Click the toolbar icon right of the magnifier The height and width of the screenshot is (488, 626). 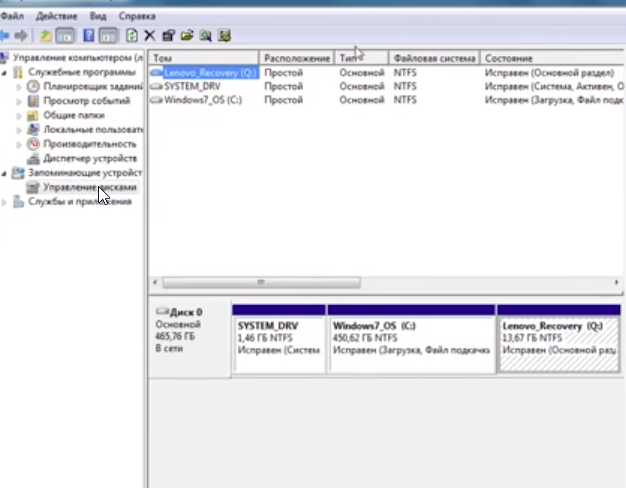(x=224, y=36)
